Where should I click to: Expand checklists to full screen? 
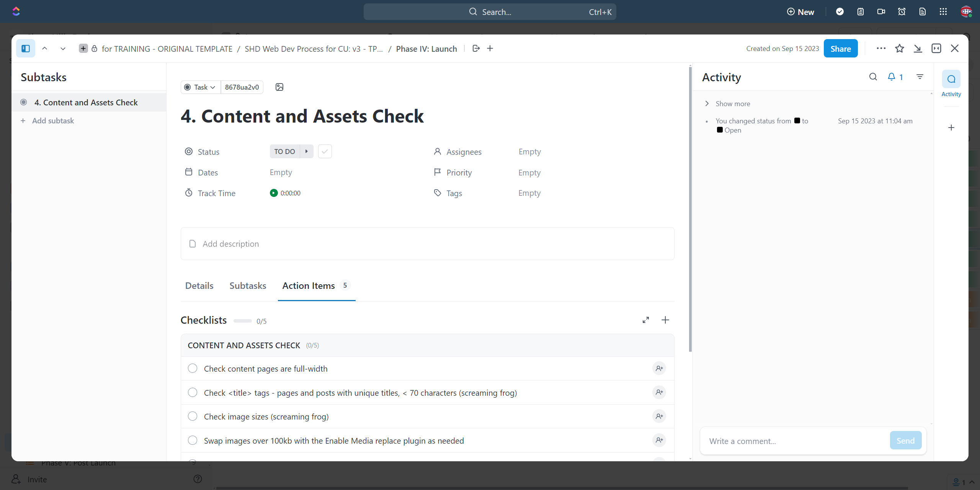pos(645,320)
